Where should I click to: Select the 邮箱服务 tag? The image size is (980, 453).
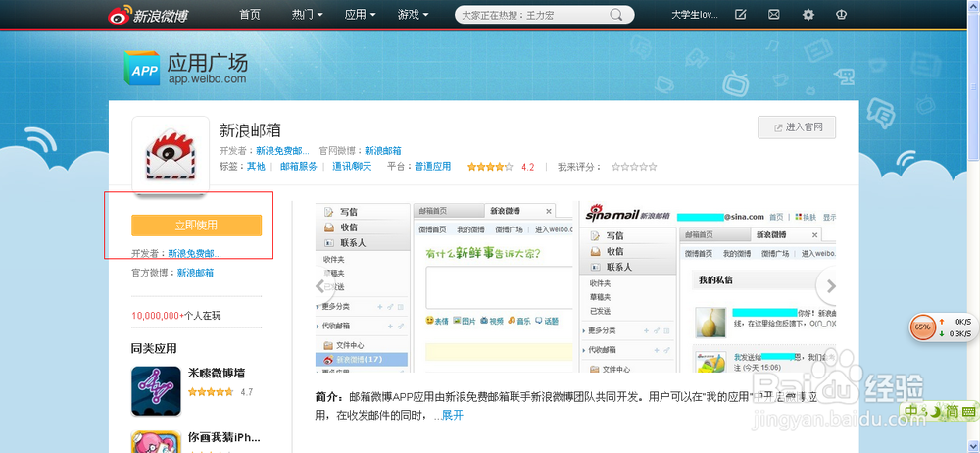click(299, 167)
